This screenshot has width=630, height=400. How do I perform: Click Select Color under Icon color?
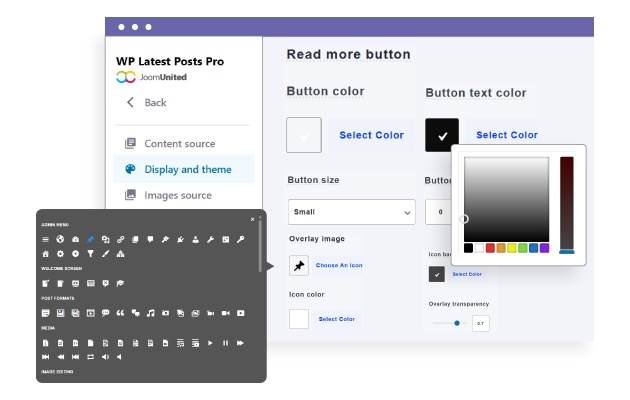337,319
